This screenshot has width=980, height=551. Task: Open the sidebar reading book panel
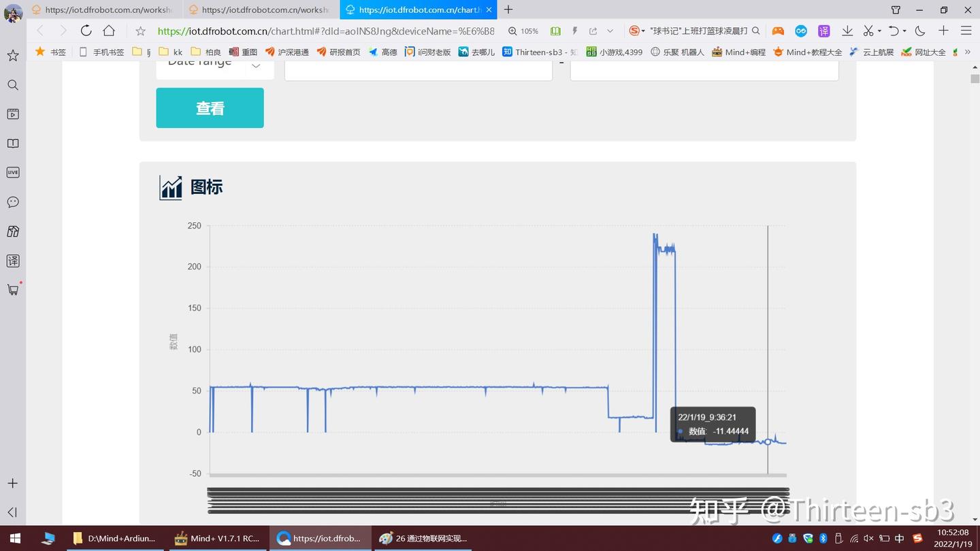pyautogui.click(x=13, y=144)
